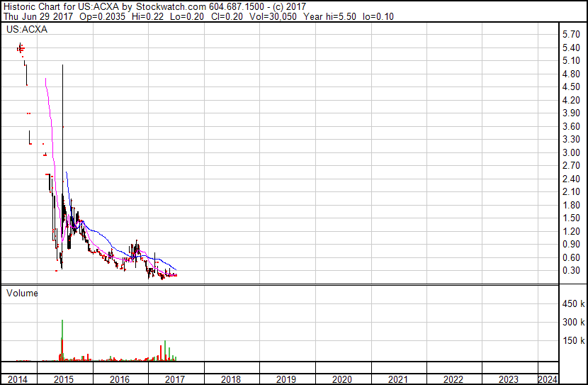
Task: Click the 3.00 price axis value
Action: tap(571, 152)
